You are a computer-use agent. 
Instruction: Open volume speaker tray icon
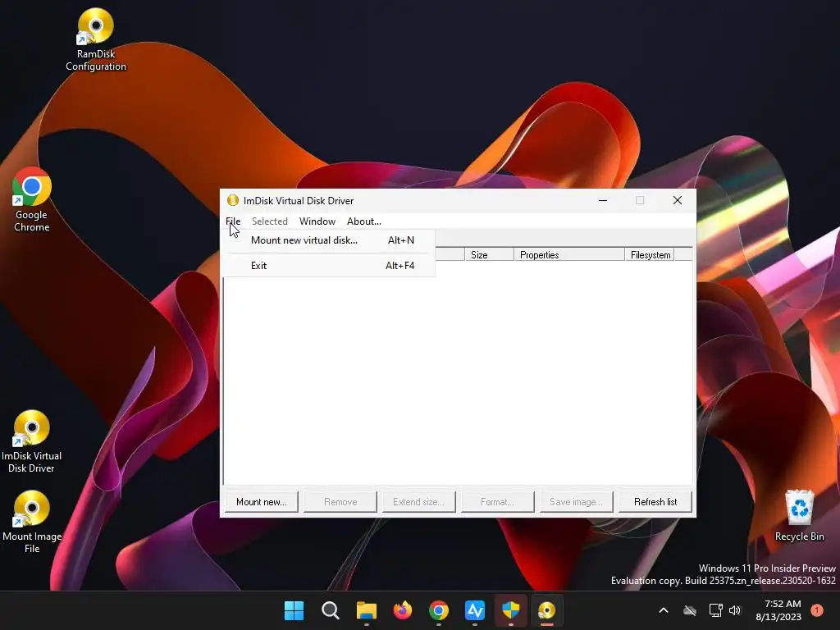[x=735, y=610]
